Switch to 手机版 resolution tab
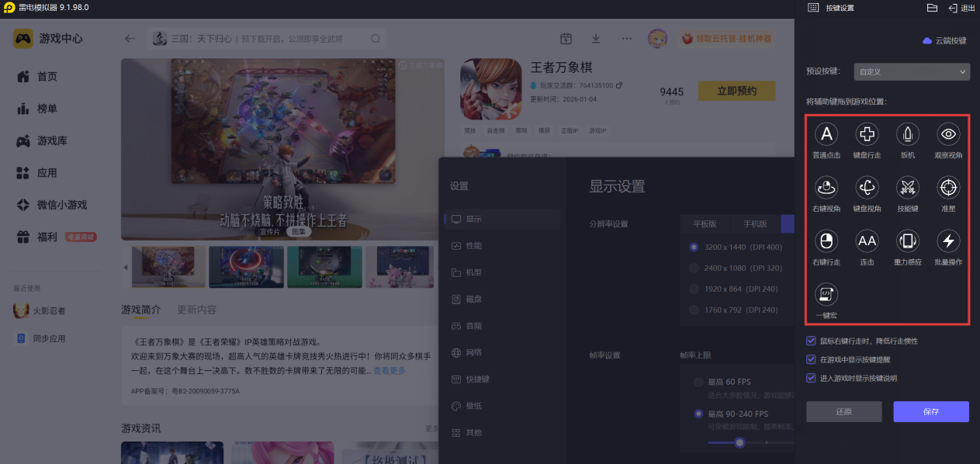This screenshot has width=980, height=464. [x=755, y=223]
